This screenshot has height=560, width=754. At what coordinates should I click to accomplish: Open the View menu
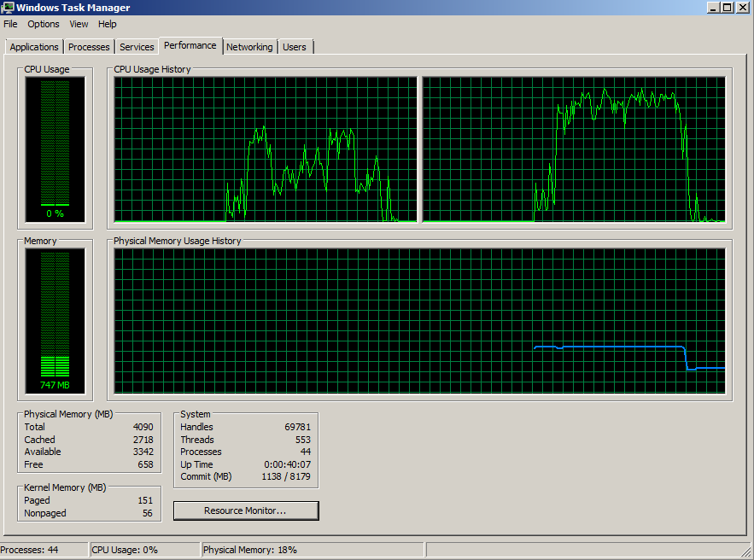79,24
